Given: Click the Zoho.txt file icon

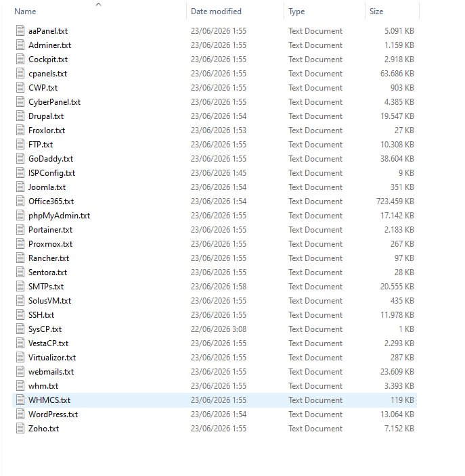Looking at the screenshot, I should pos(20,429).
